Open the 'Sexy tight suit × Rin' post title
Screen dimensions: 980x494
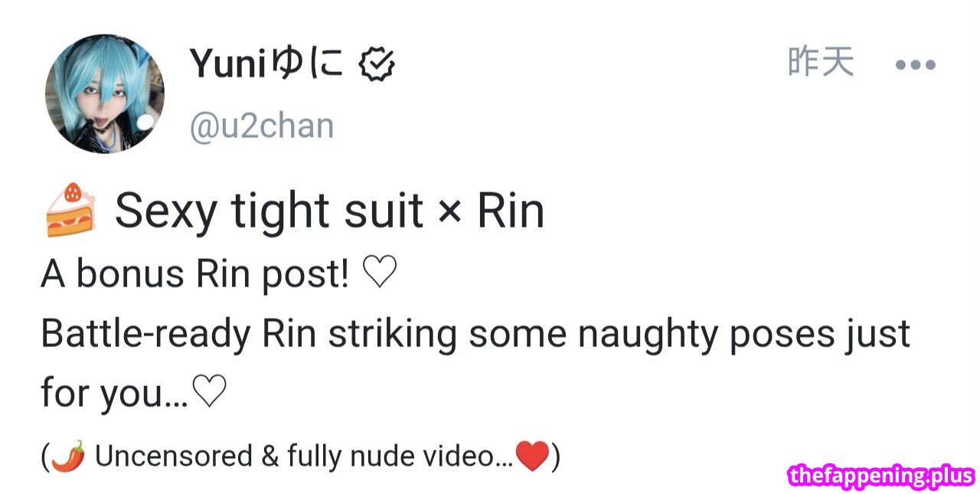(329, 211)
